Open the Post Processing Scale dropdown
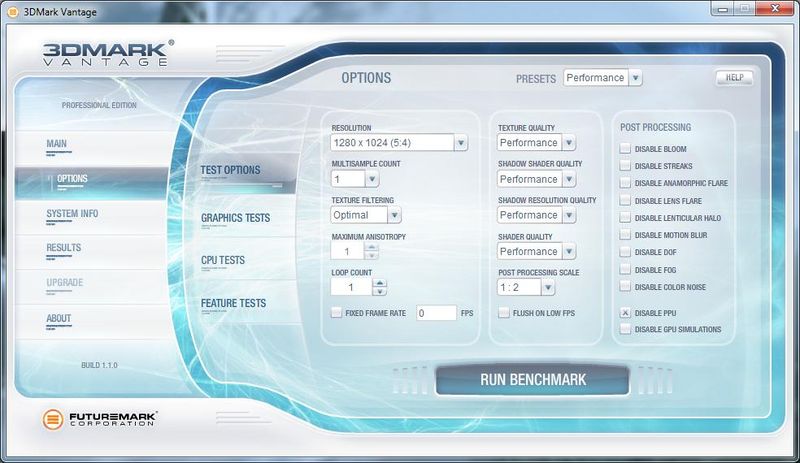This screenshot has width=800, height=463. tap(548, 287)
